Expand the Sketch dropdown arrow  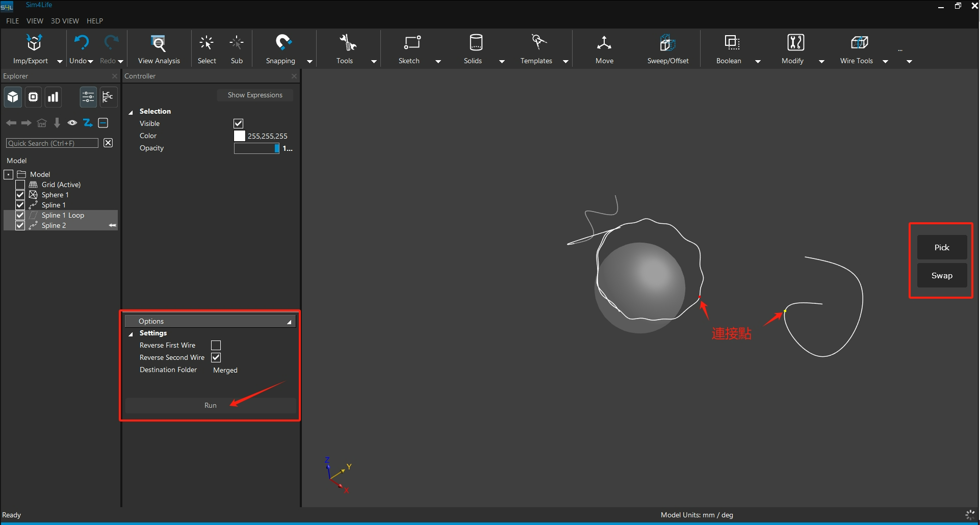[438, 62]
